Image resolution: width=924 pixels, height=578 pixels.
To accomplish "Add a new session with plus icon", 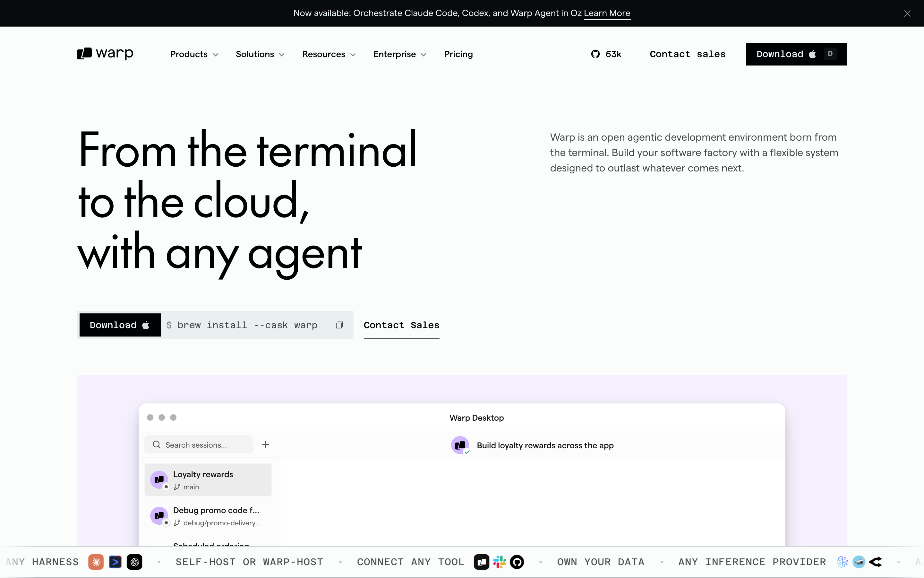I will (x=266, y=445).
